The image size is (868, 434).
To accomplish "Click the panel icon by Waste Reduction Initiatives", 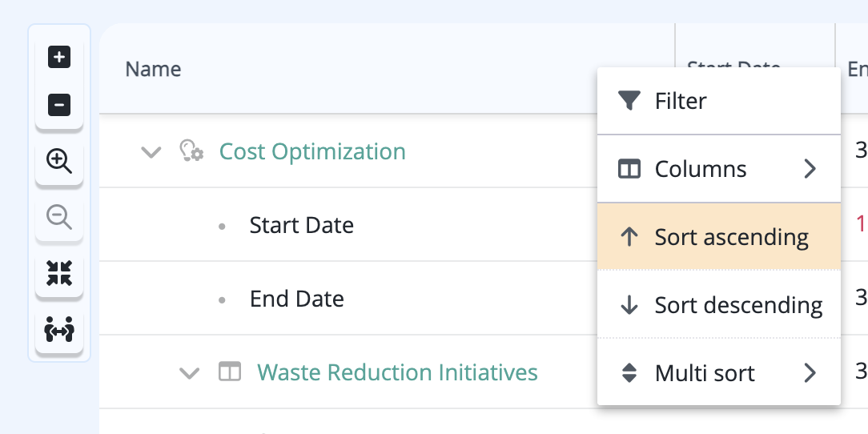I will click(x=230, y=372).
